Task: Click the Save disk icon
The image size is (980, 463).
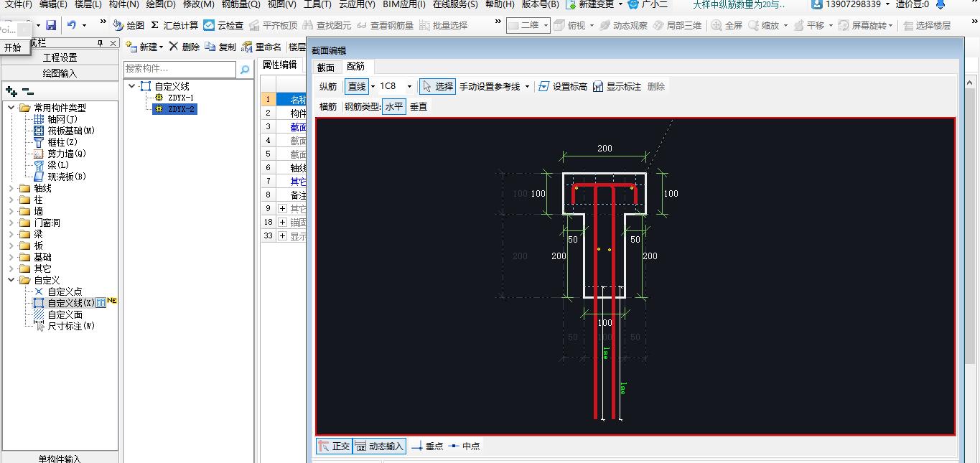Action: click(51, 25)
